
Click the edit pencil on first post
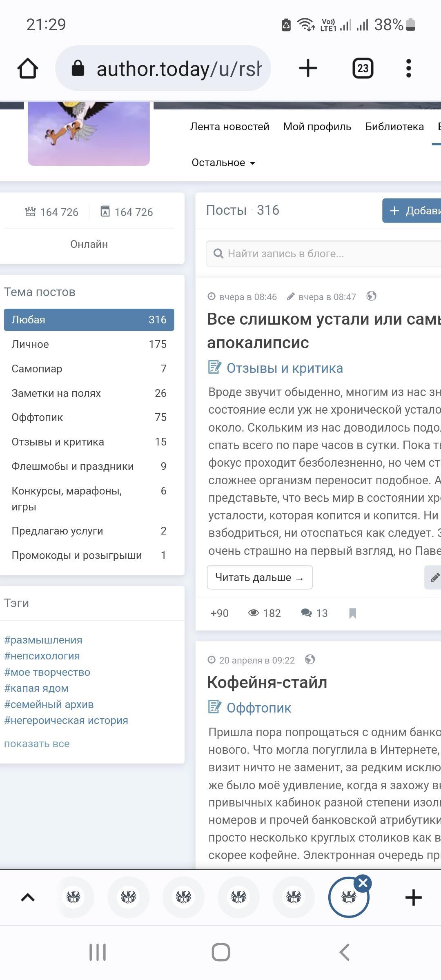click(434, 577)
